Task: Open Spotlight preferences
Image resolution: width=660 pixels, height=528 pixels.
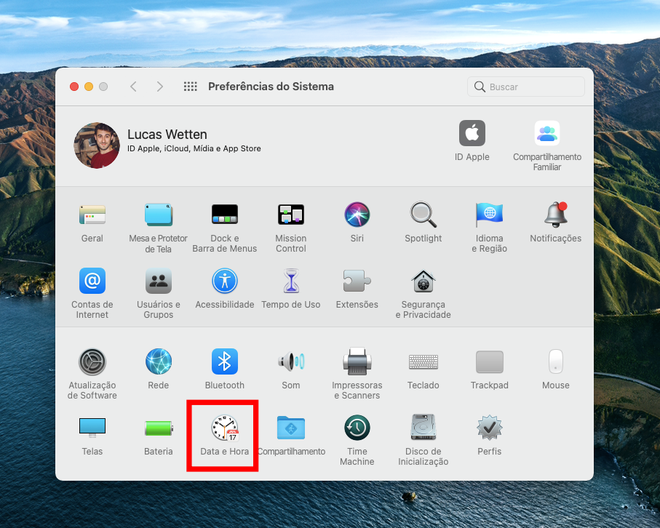Action: pos(423,215)
